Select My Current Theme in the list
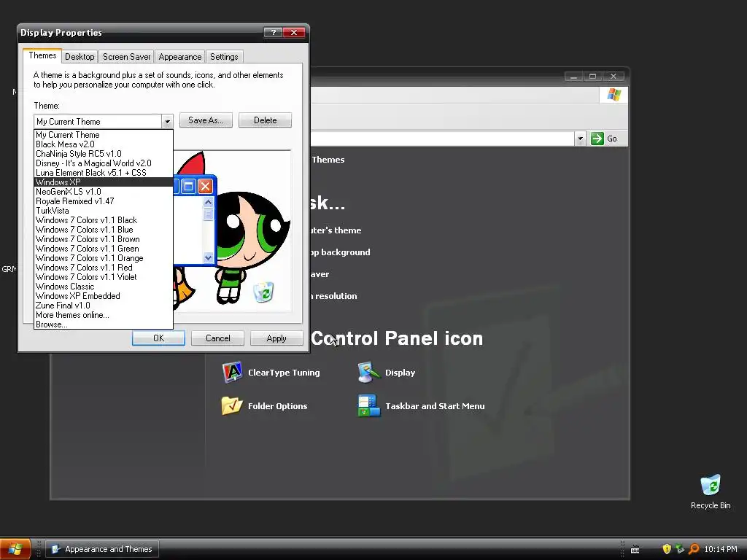The height and width of the screenshot is (560, 747). coord(104,135)
